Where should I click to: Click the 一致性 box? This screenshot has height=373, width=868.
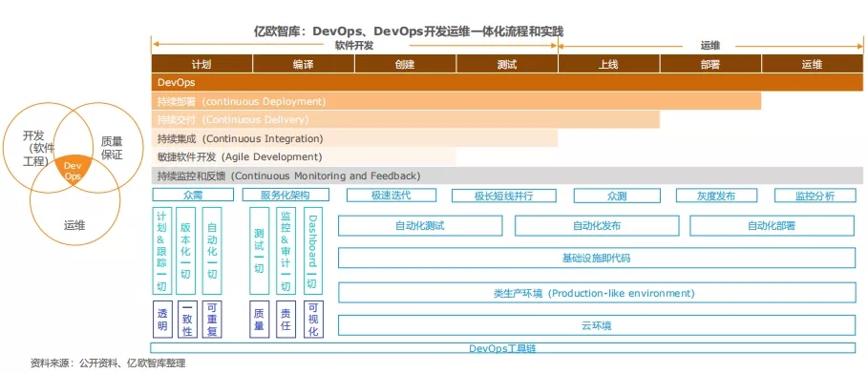[x=187, y=320]
